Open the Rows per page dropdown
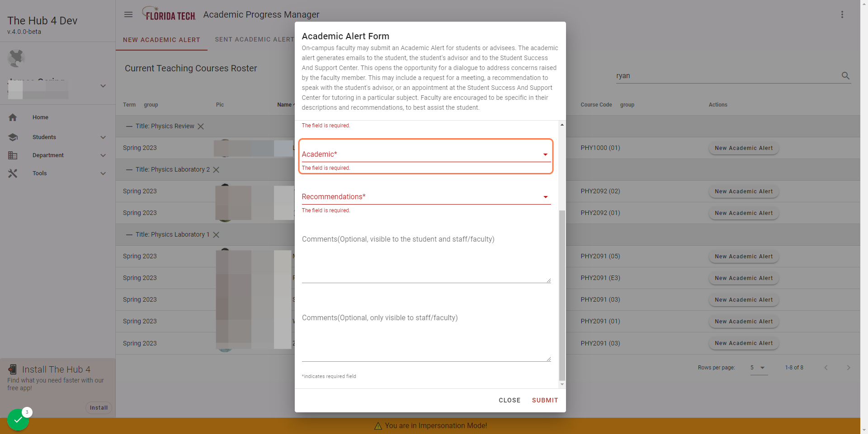This screenshot has width=868, height=434. coord(759,368)
